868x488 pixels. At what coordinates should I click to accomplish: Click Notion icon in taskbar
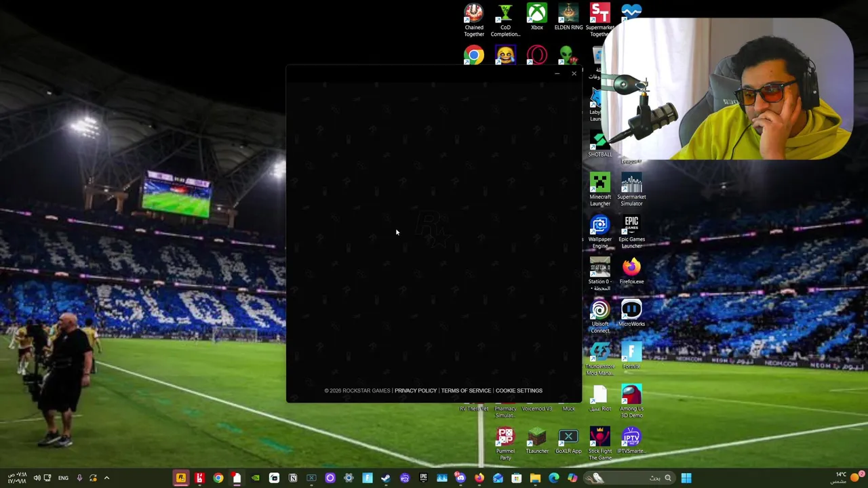(x=293, y=478)
